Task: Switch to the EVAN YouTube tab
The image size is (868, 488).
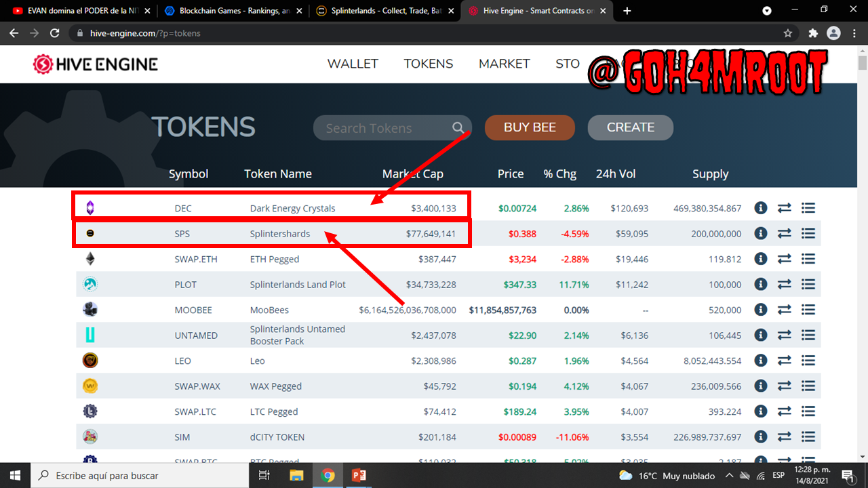Action: coord(81,11)
